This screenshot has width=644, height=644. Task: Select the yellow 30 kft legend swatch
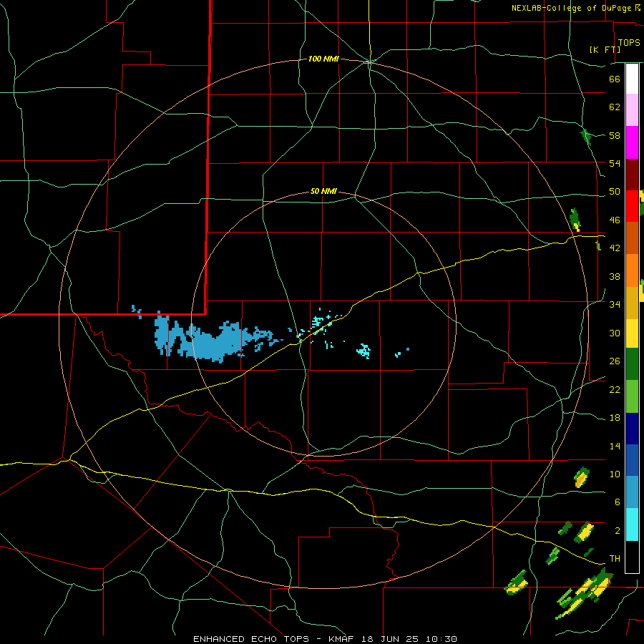[x=632, y=333]
